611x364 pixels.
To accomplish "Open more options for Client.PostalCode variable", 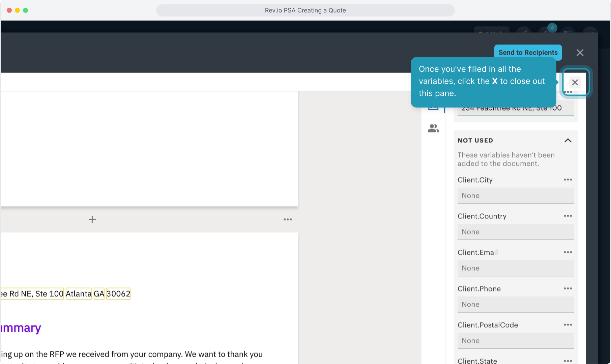I will click(x=568, y=325).
